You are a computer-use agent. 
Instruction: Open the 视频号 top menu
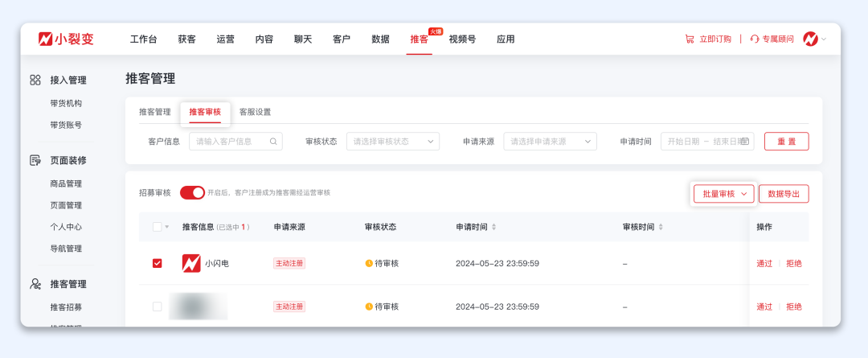(x=462, y=39)
